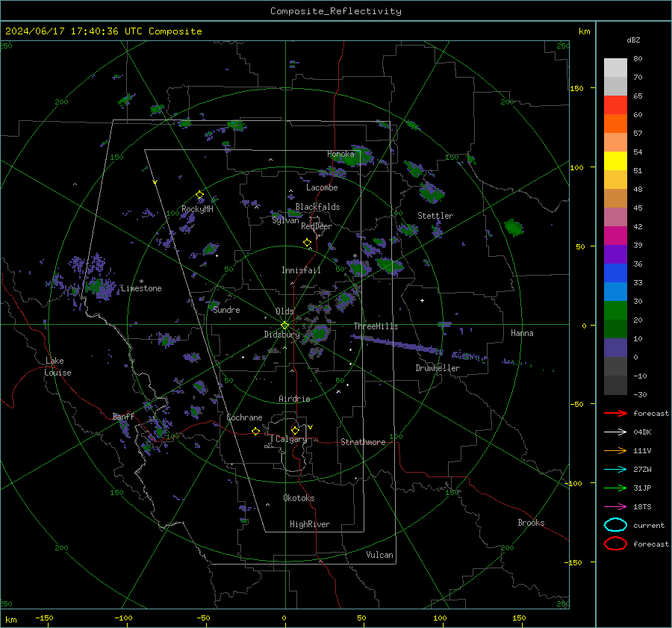
Task: Click the Airdrie town label
Action: 294,399
